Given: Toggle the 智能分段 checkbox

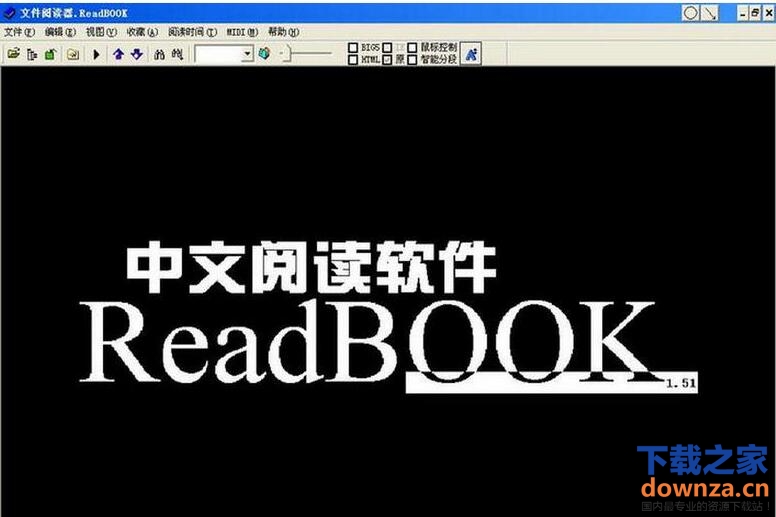Looking at the screenshot, I should click(x=413, y=60).
